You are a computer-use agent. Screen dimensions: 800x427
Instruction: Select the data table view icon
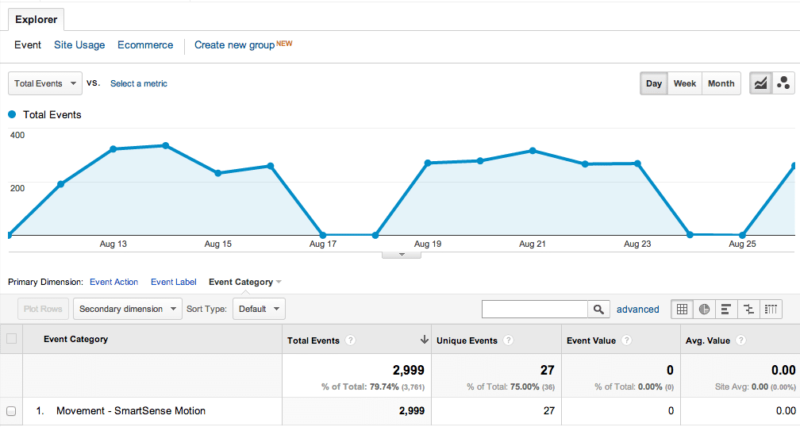[x=681, y=309]
